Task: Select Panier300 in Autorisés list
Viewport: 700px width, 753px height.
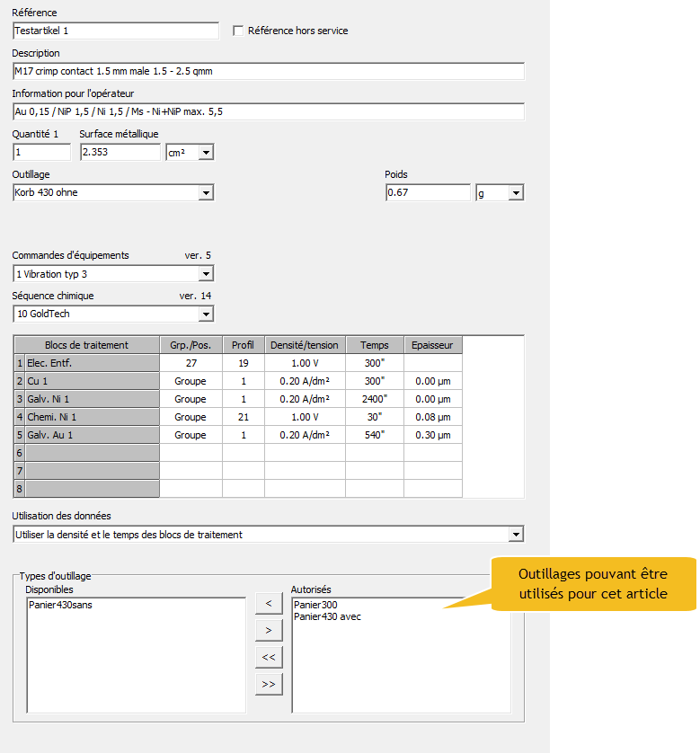Action: (x=315, y=605)
